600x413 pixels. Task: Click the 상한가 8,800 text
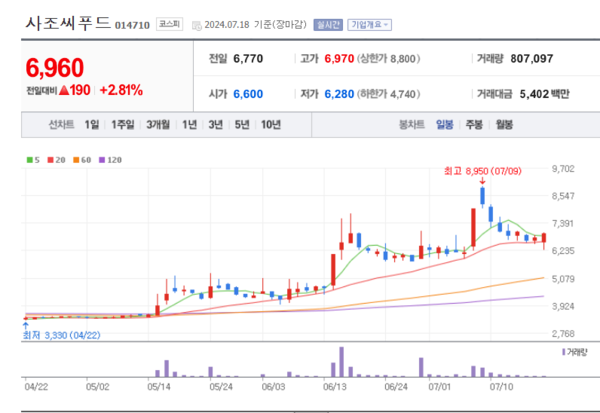389,59
